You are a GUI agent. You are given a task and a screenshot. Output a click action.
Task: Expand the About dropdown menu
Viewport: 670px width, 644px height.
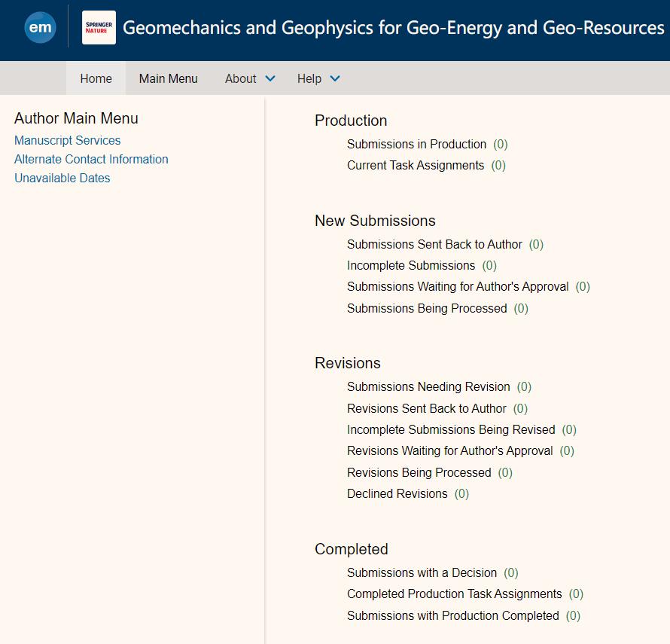pos(250,79)
